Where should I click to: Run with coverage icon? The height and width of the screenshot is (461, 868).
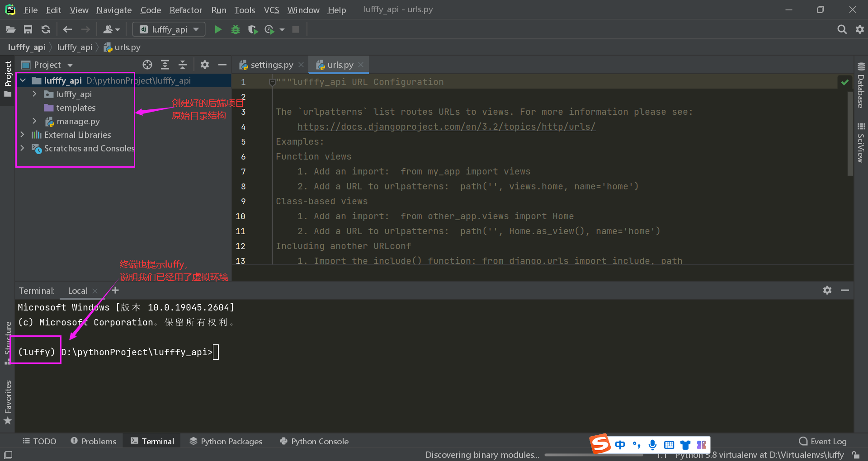253,29
